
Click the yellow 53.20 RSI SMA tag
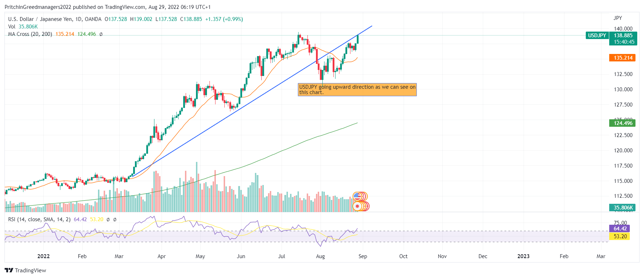620,236
